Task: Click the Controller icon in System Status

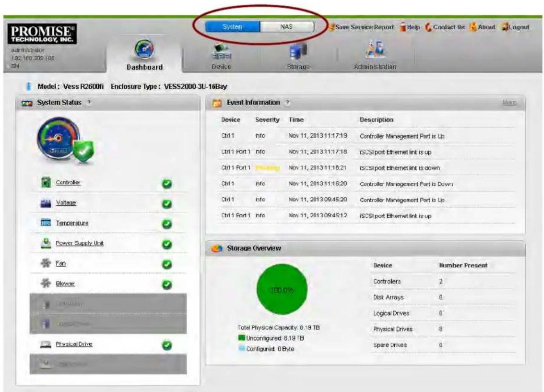Action: pyautogui.click(x=45, y=182)
